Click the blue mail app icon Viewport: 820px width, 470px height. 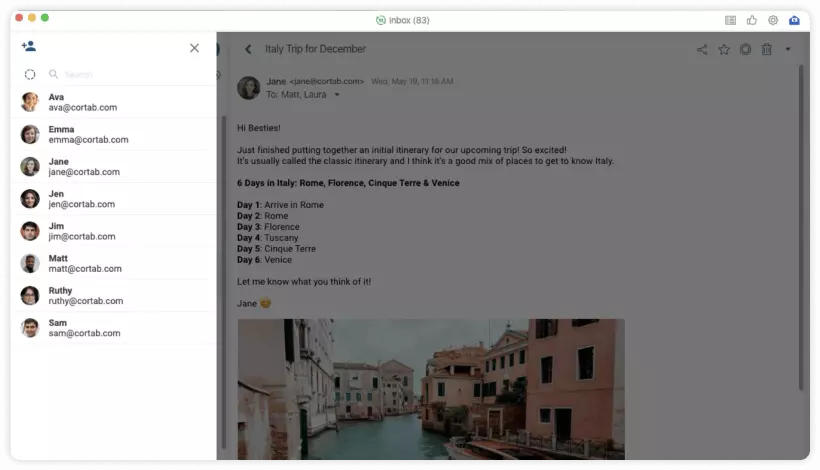pos(795,20)
